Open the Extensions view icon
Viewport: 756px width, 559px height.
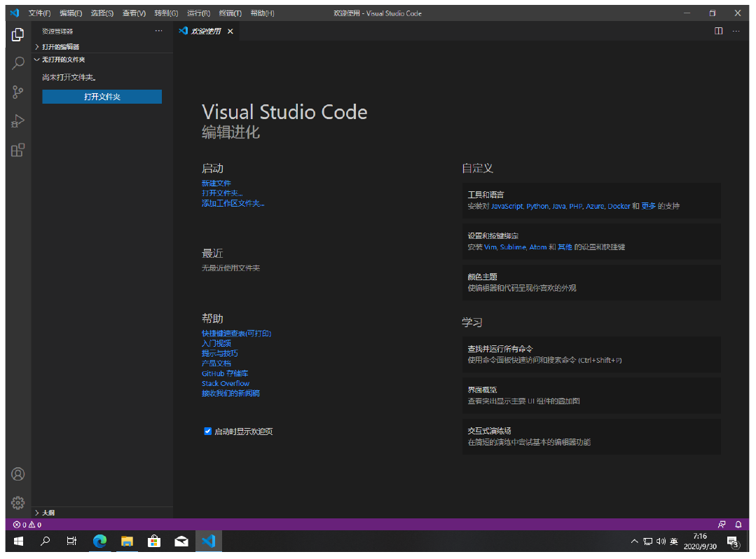18,150
